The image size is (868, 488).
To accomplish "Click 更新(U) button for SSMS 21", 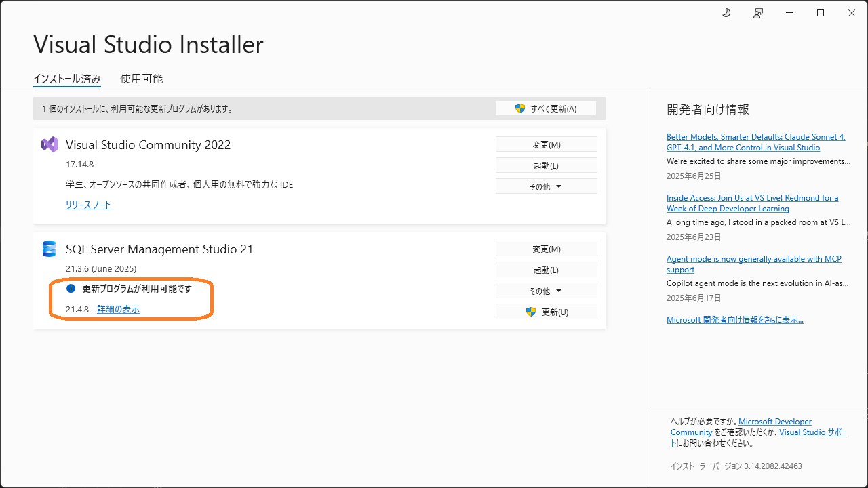I will (547, 312).
